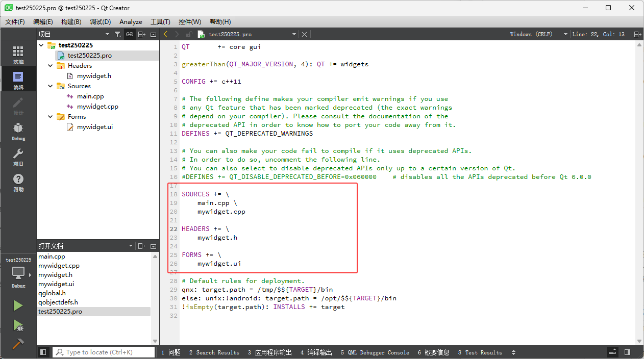The width and height of the screenshot is (644, 359).
Task: Open the 控件(W) menu
Action: click(190, 22)
